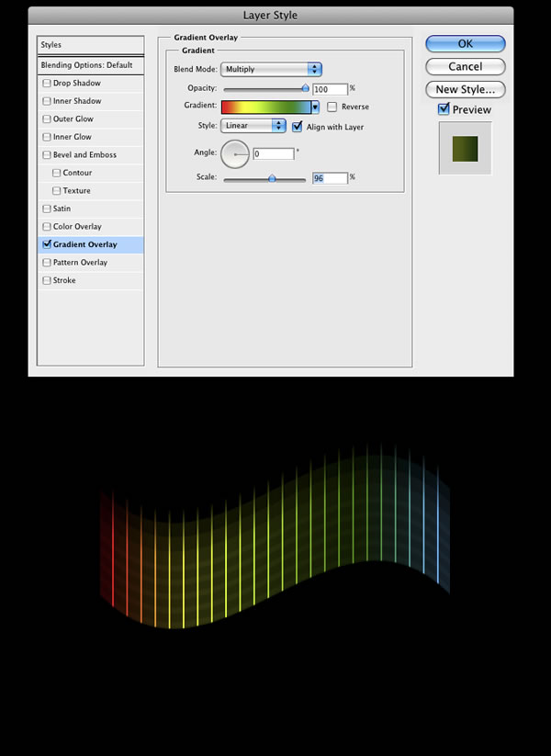
Task: Tick the Stroke checkbox
Action: [x=47, y=280]
